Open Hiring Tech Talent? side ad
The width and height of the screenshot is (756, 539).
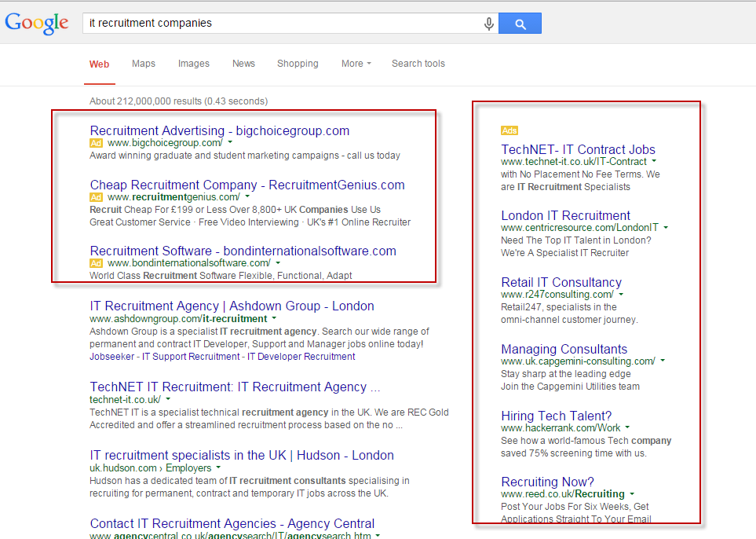tap(557, 416)
